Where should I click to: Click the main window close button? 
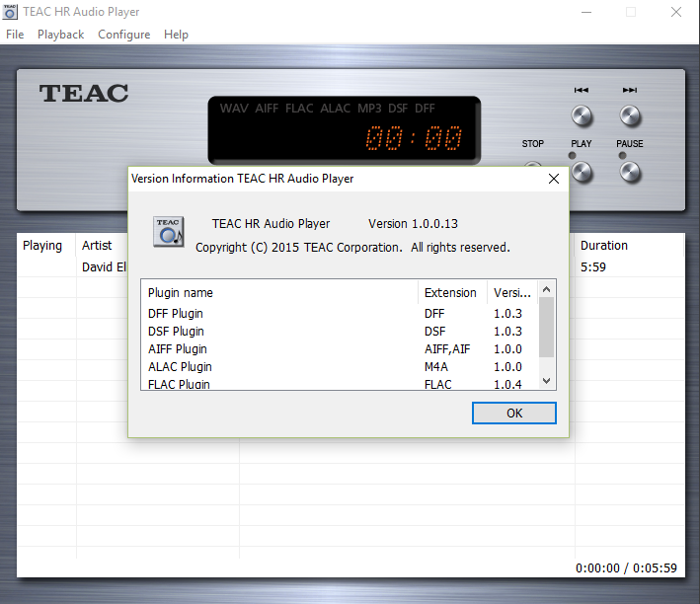coord(676,12)
